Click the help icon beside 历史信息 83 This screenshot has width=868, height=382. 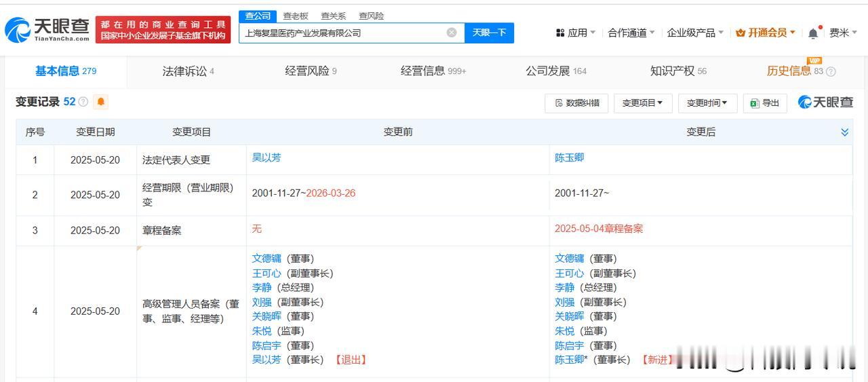[831, 71]
